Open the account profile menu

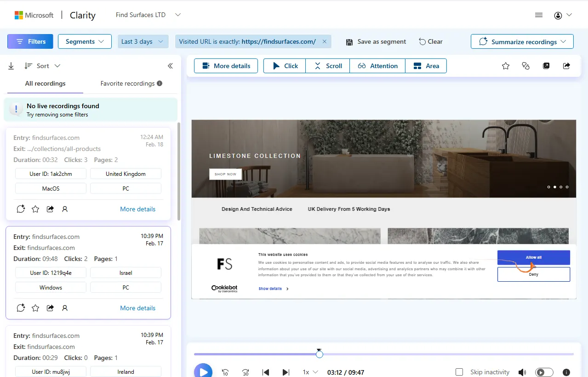[x=563, y=15]
